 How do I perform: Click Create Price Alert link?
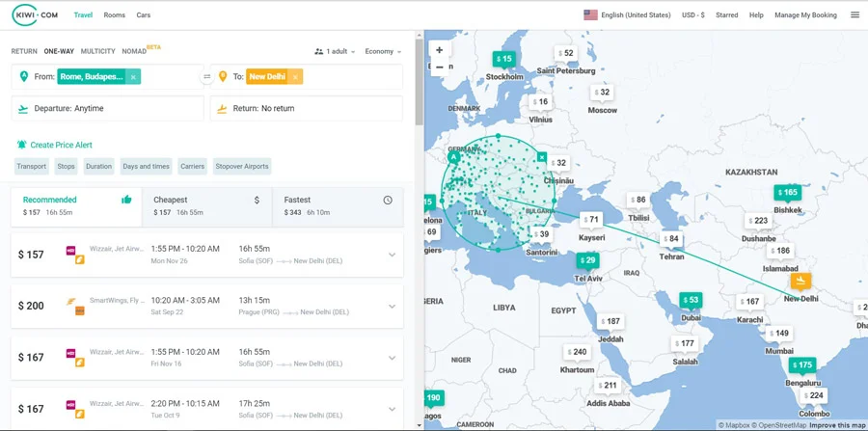point(61,145)
